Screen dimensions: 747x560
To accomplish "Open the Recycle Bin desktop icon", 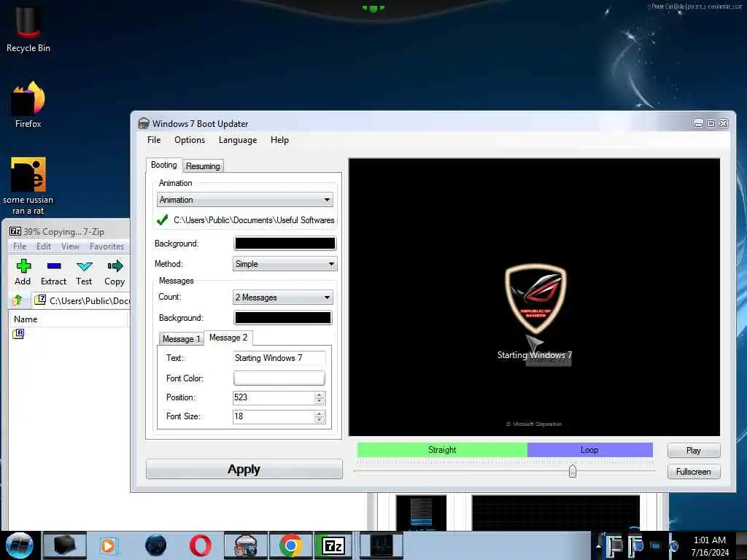I will pyautogui.click(x=28, y=28).
